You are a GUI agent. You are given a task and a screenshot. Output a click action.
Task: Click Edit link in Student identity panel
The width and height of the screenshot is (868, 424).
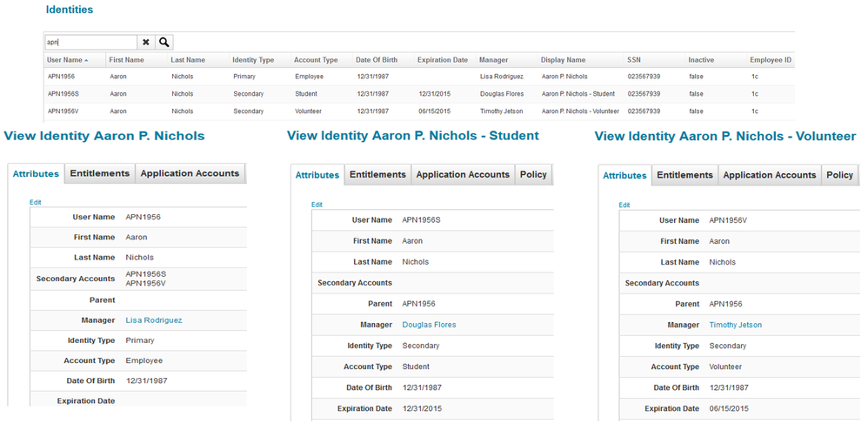coord(317,205)
